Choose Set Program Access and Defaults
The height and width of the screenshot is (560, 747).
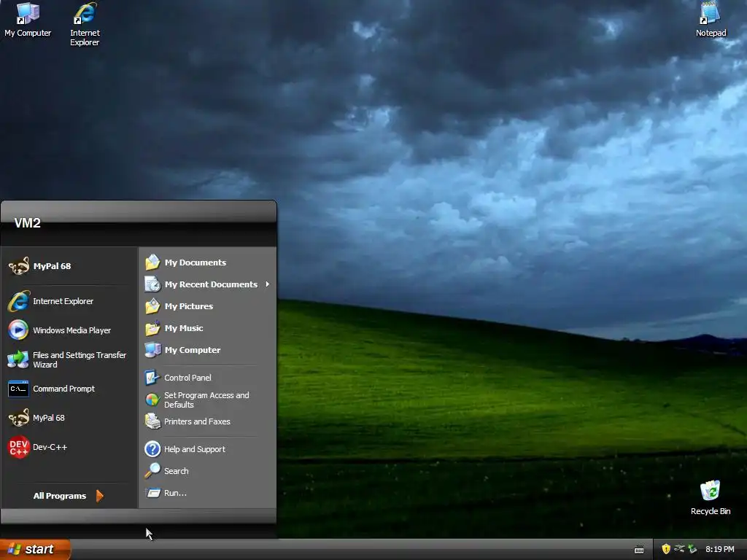click(207, 400)
